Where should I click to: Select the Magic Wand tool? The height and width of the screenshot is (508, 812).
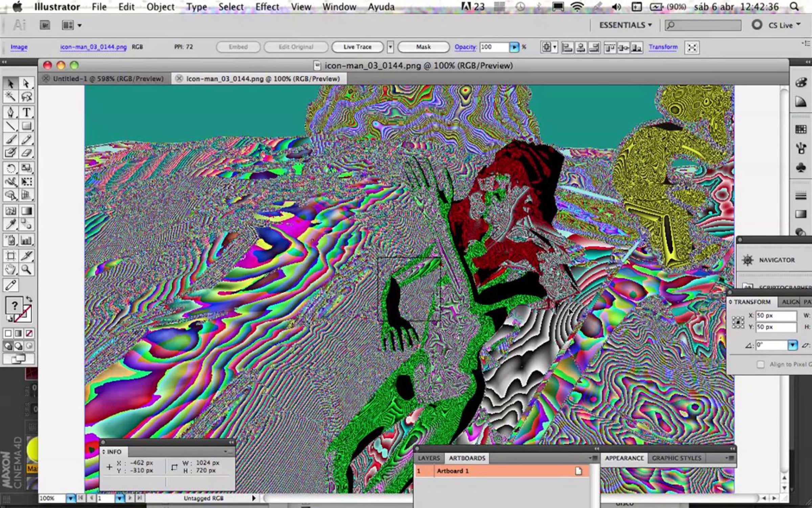coord(10,97)
